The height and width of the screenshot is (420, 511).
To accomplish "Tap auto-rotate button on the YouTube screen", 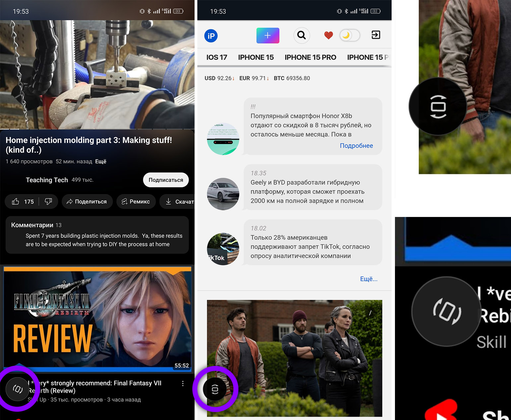I will click(x=18, y=389).
